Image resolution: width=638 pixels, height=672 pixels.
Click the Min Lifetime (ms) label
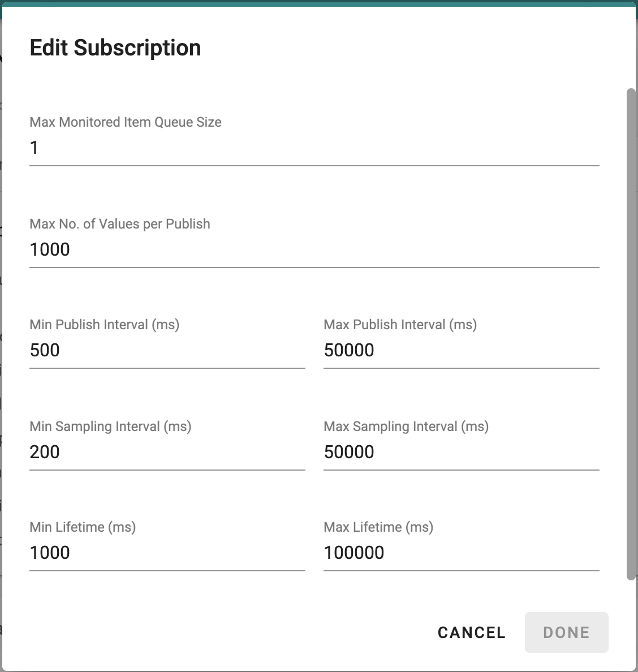tap(83, 527)
